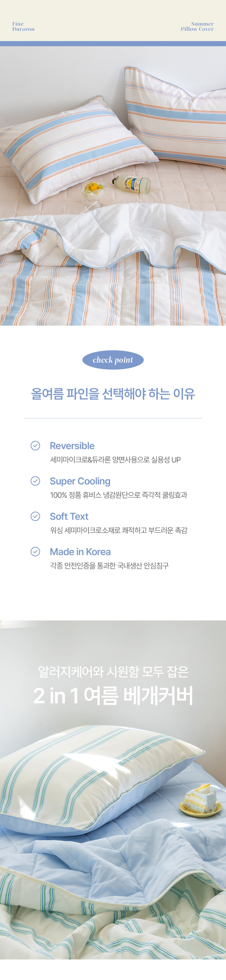Click the "check point" oval badge
The width and height of the screenshot is (226, 980).
(113, 360)
